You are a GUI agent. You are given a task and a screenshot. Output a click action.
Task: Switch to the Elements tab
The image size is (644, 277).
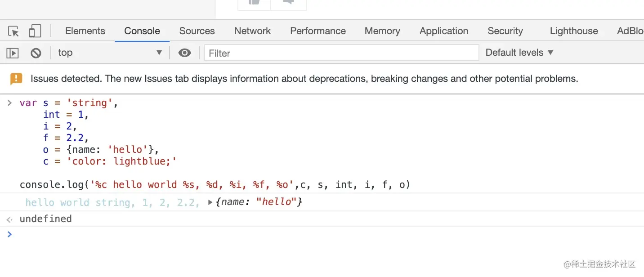pos(85,31)
